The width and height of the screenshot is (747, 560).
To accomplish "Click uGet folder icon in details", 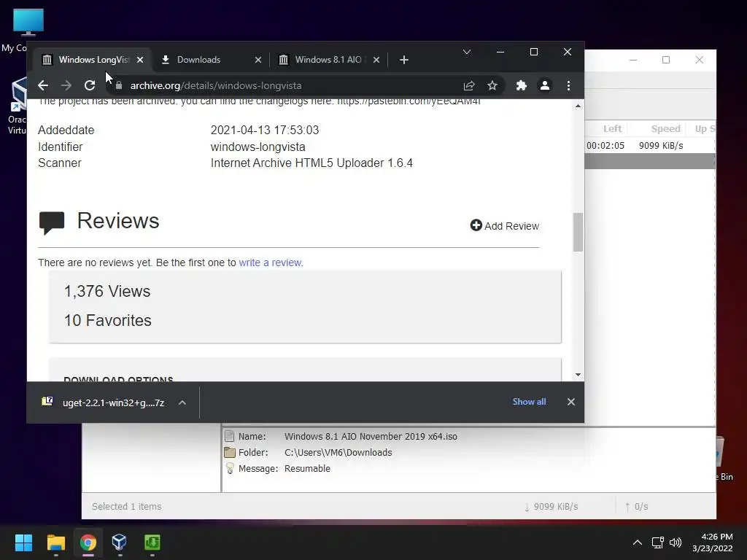I will click(230, 452).
